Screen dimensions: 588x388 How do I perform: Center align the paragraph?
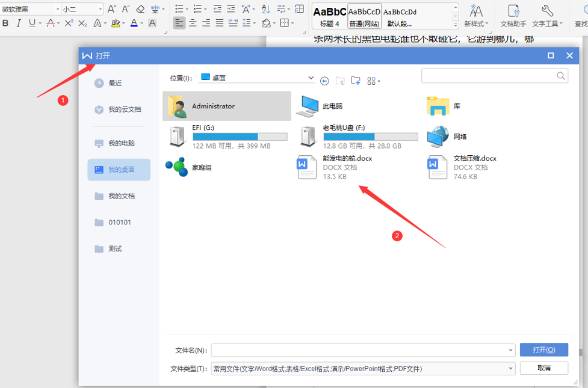pos(193,23)
